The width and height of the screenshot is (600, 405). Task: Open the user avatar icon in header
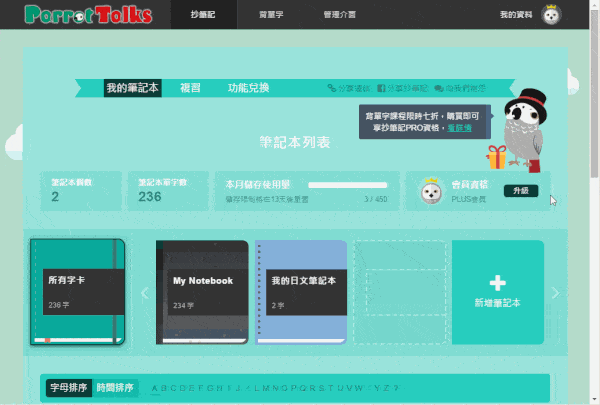(579, 15)
